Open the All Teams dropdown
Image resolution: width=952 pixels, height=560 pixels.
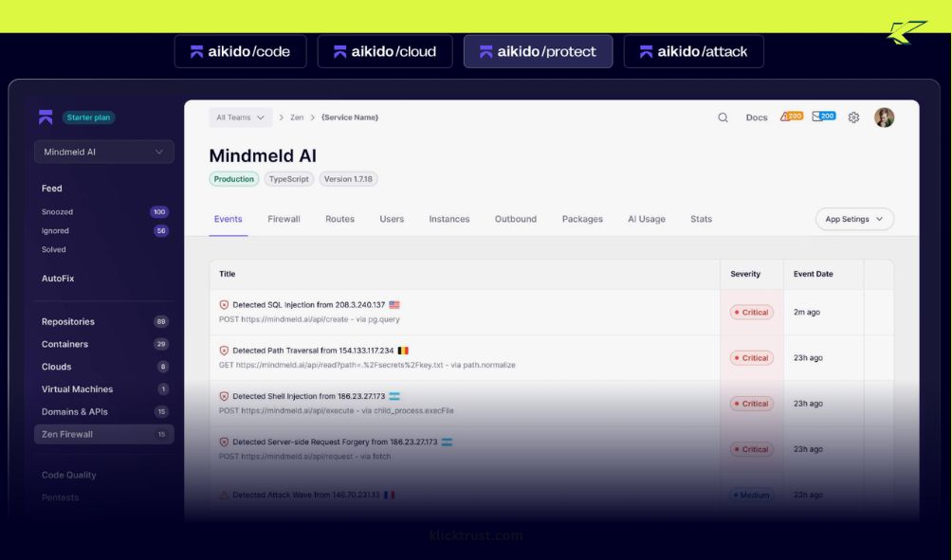pos(240,117)
